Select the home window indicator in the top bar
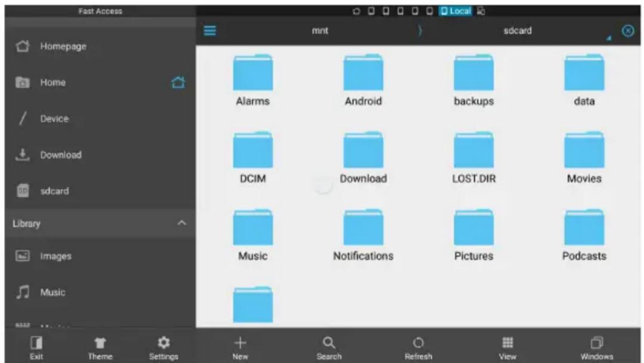644x363 pixels. tap(356, 11)
